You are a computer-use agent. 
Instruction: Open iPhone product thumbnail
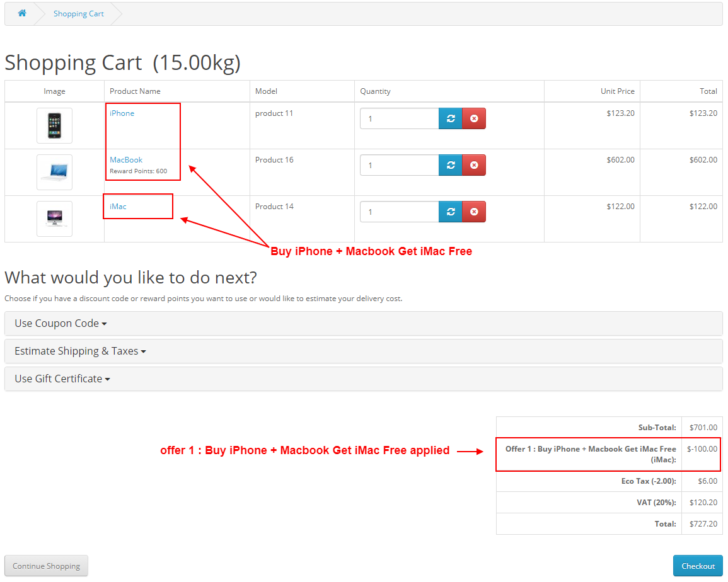point(54,126)
